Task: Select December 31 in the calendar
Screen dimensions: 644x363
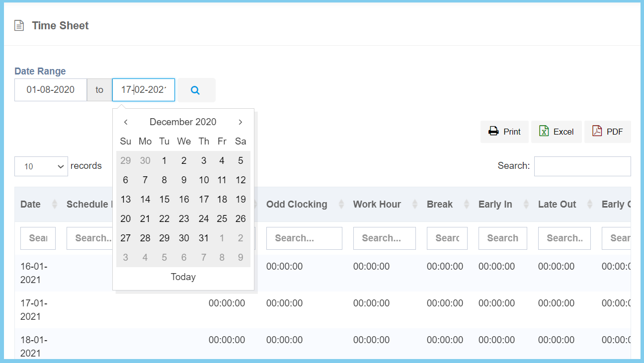Action: 204,238
